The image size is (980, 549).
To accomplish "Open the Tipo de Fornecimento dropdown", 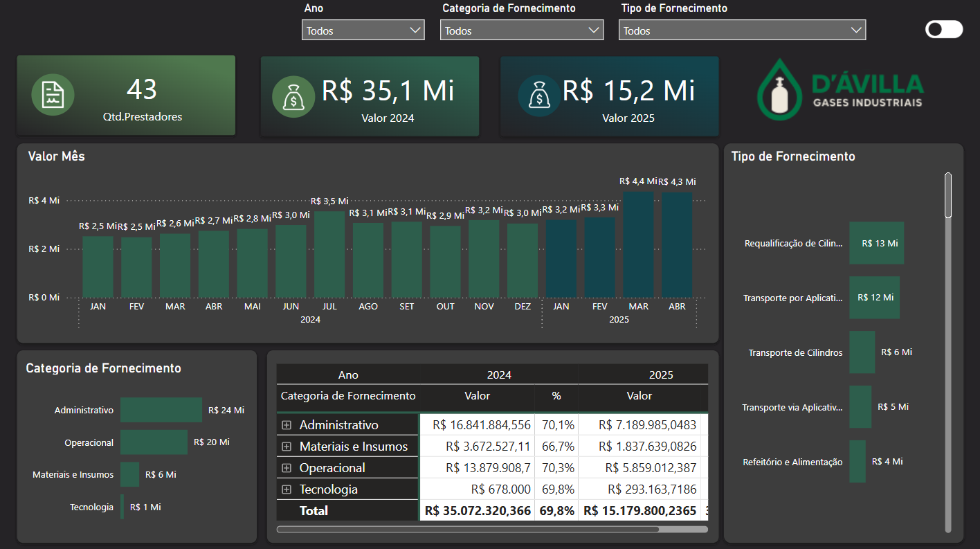I will pyautogui.click(x=741, y=30).
